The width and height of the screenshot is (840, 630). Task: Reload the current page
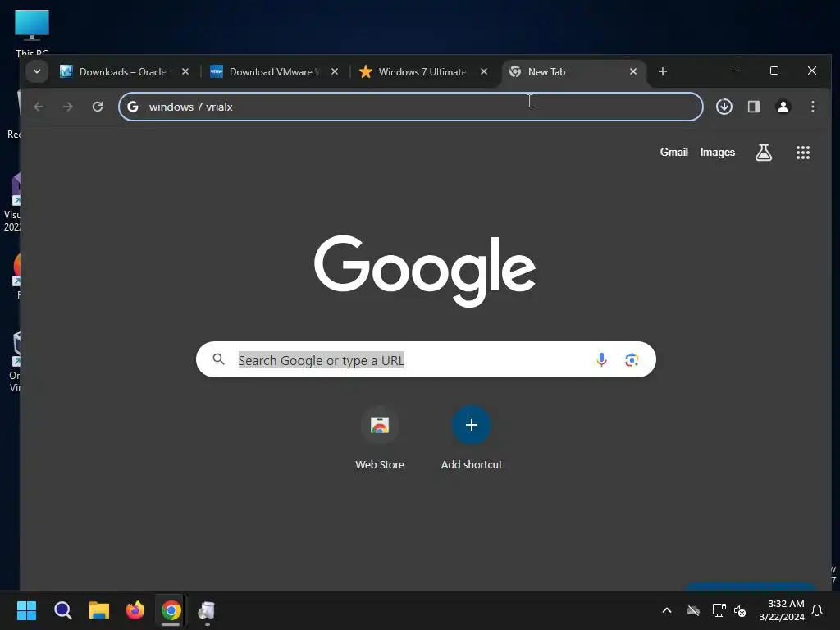coord(98,107)
